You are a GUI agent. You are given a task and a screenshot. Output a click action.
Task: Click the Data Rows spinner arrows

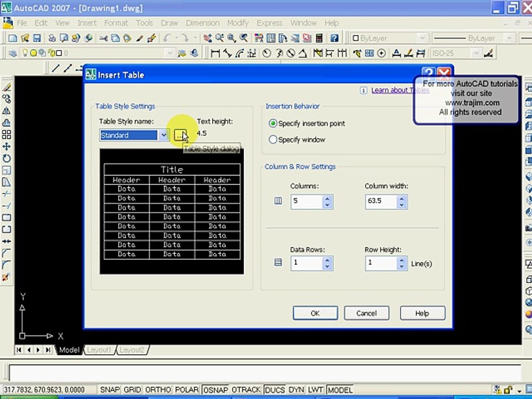click(327, 263)
